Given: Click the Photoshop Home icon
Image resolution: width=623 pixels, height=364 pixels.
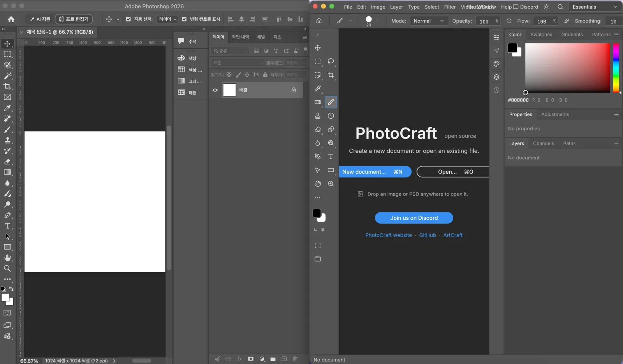Looking at the screenshot, I should tap(11, 19).
